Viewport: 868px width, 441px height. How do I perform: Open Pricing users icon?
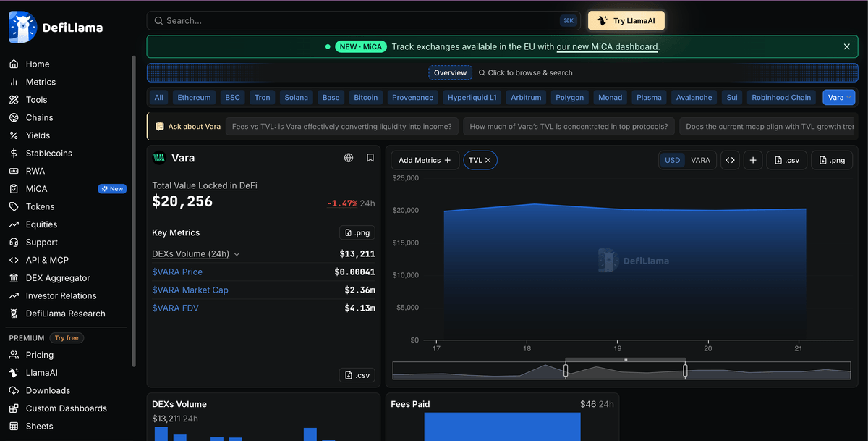point(14,355)
